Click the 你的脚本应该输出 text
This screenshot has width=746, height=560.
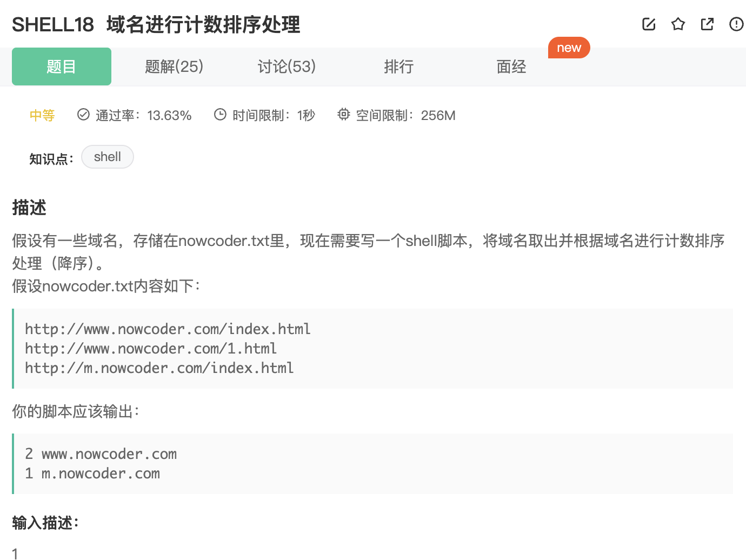coord(76,411)
